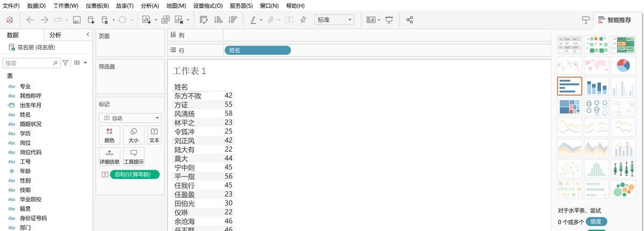
Task: Click the 颜色 marks button
Action: tap(109, 135)
